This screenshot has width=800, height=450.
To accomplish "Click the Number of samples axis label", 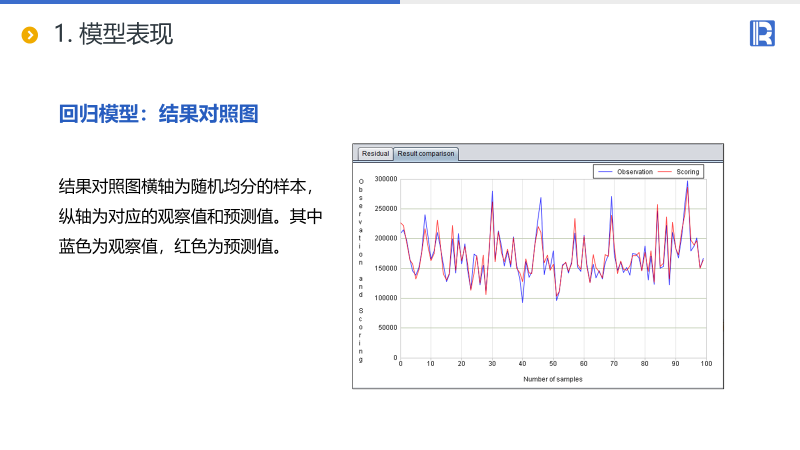I will pyautogui.click(x=553, y=379).
